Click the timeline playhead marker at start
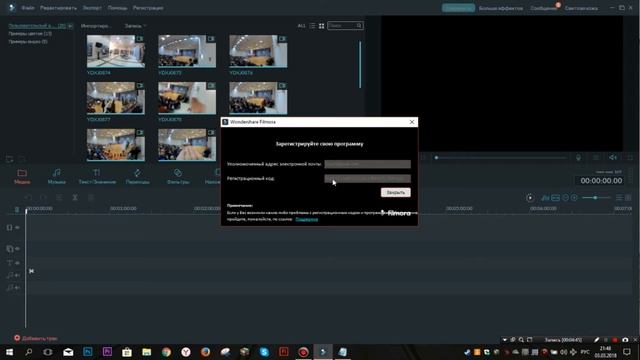The image size is (640, 360). [26, 211]
